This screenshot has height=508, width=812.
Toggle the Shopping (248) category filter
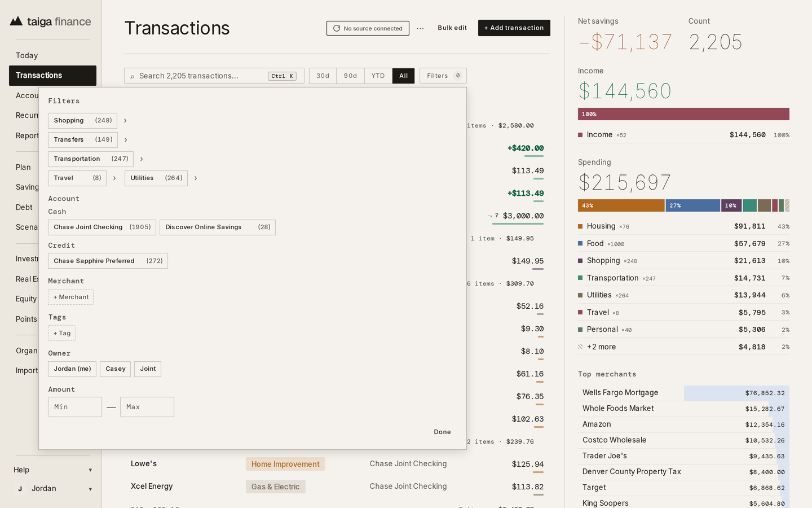(x=82, y=121)
